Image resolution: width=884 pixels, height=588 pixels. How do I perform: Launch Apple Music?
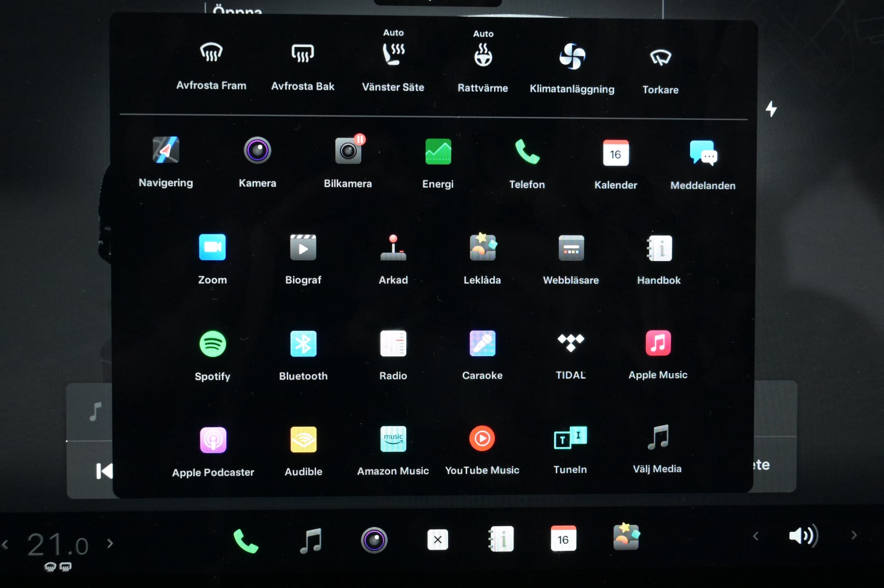coord(658,342)
